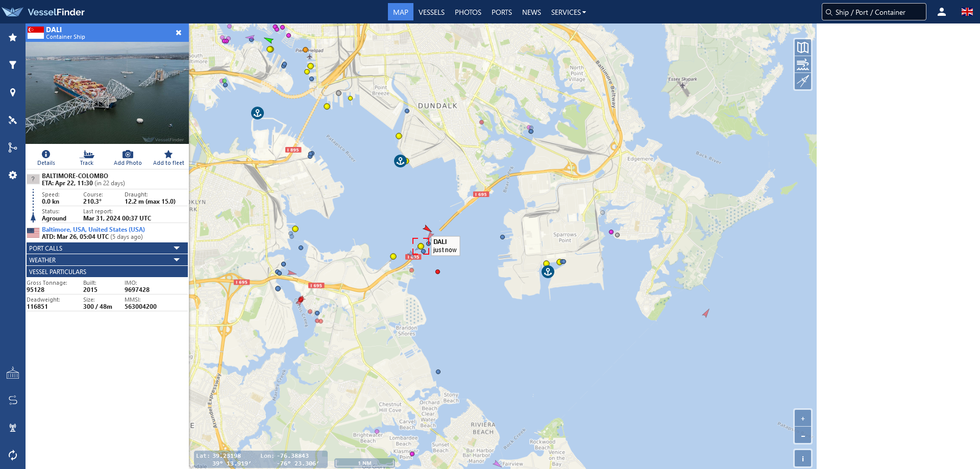The image size is (980, 469).
Task: Select Gross Tonnage value 95128
Action: coord(35,290)
